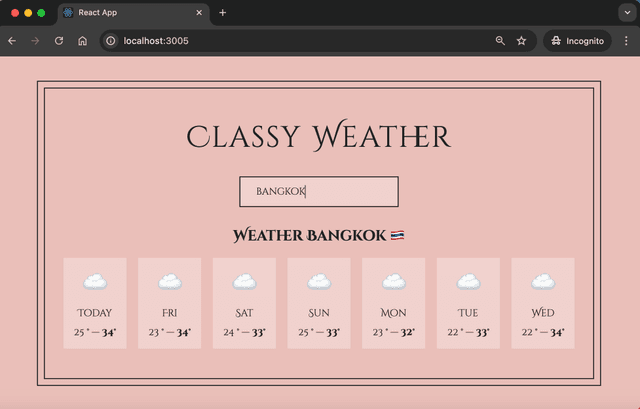Viewport: 640px width, 409px height.
Task: Select the MON day label
Action: [393, 313]
